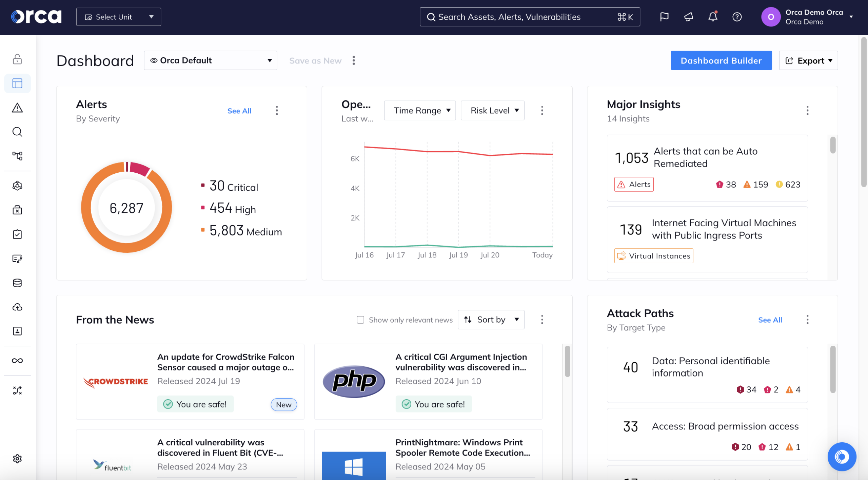Select the Discovery search icon in sidebar

pyautogui.click(x=17, y=132)
